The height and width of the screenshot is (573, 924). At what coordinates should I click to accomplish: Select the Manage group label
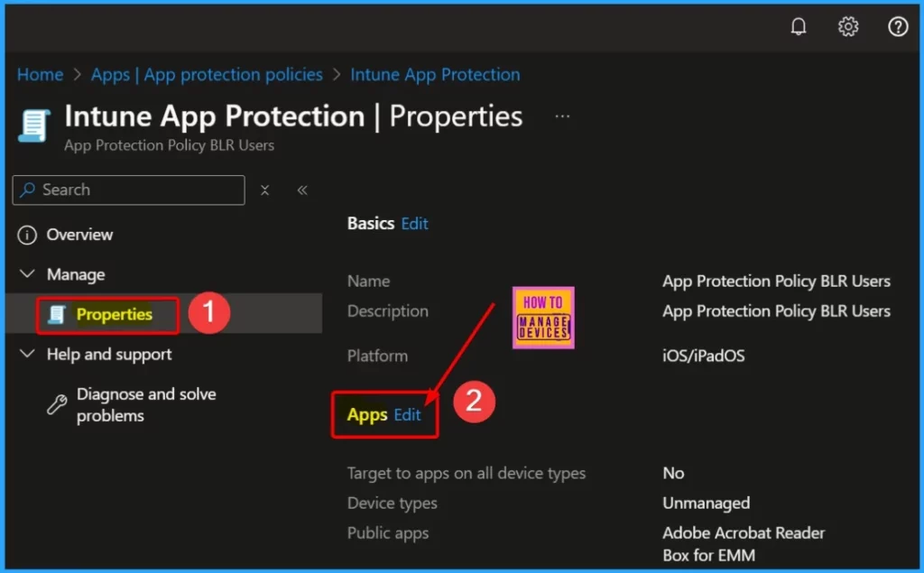click(x=76, y=274)
